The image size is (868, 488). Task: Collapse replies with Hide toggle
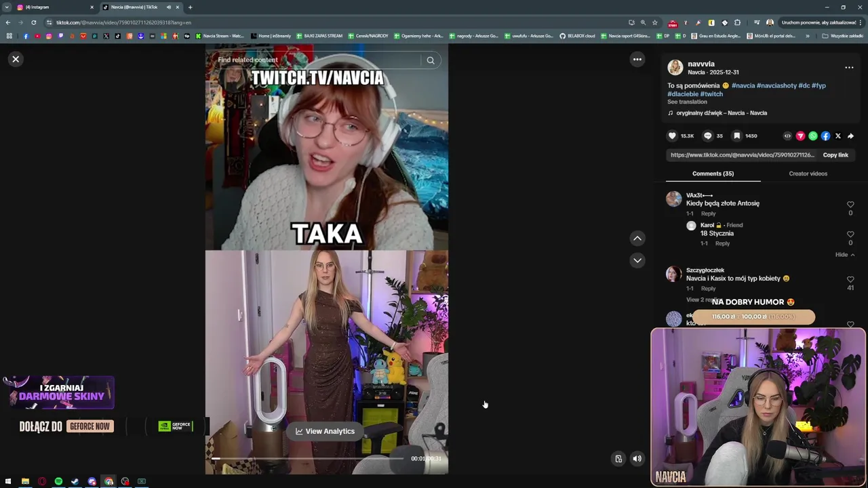tap(845, 255)
